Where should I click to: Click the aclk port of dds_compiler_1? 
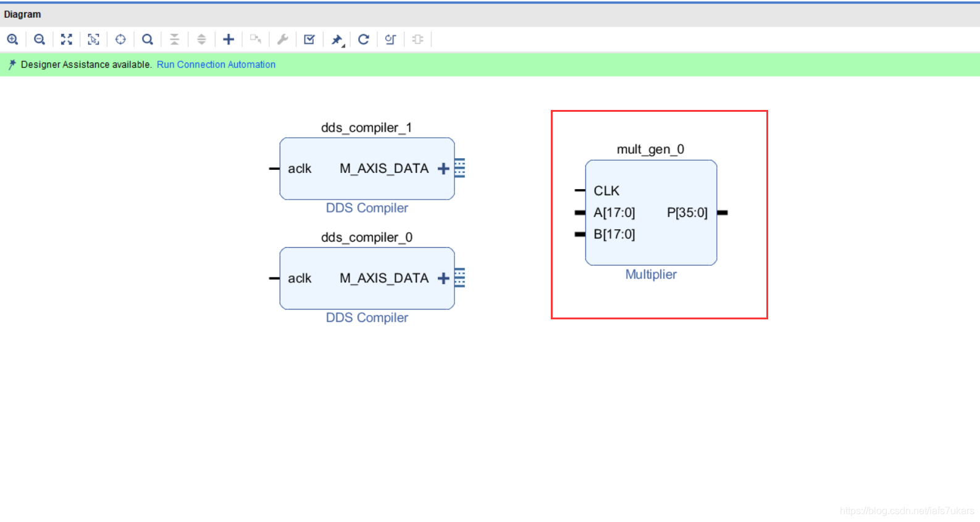click(x=299, y=169)
